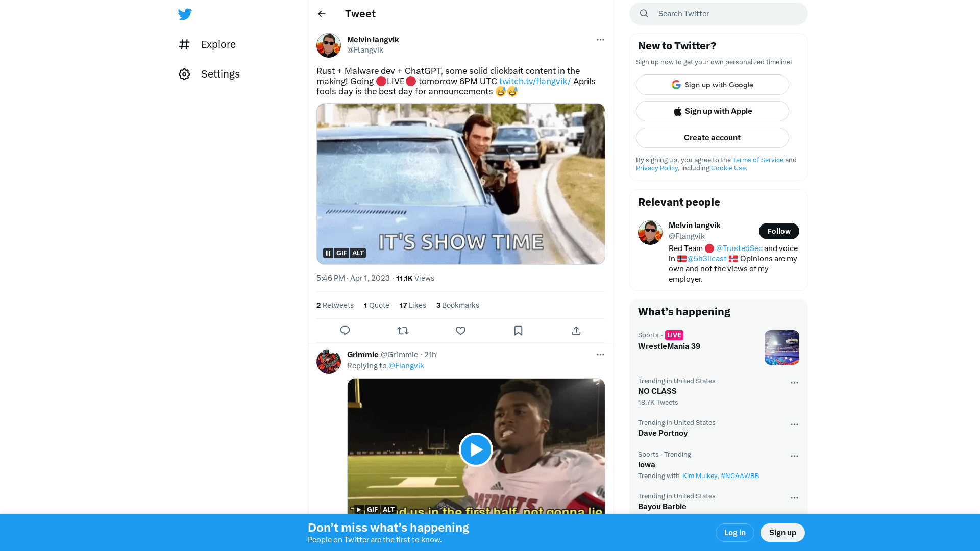Follow Melvin langvik

point(779,231)
